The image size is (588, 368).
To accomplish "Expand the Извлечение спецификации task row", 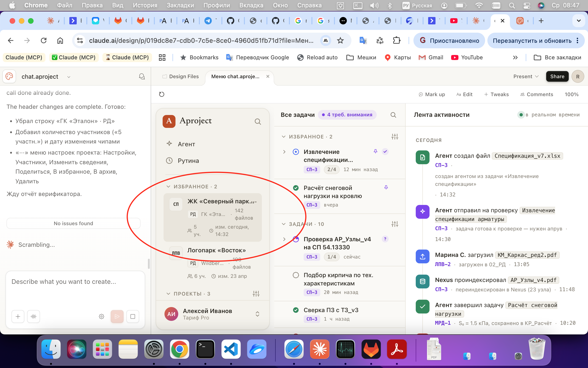I will [x=284, y=152].
